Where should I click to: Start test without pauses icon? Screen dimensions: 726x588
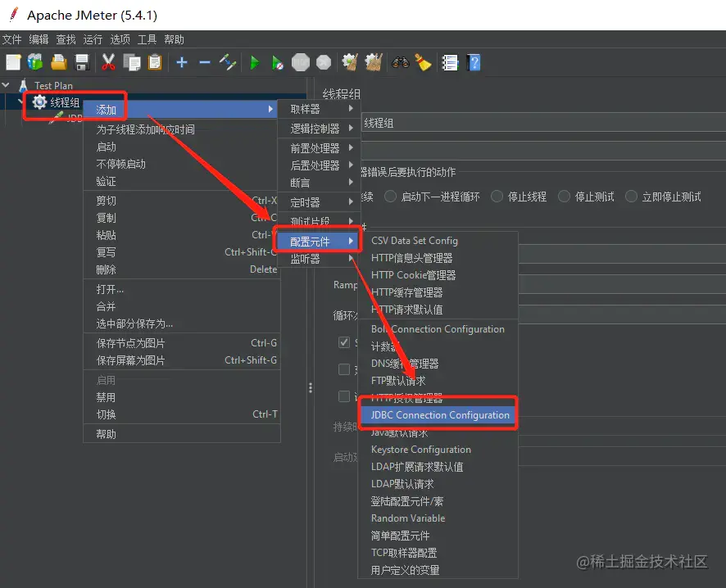pos(277,62)
